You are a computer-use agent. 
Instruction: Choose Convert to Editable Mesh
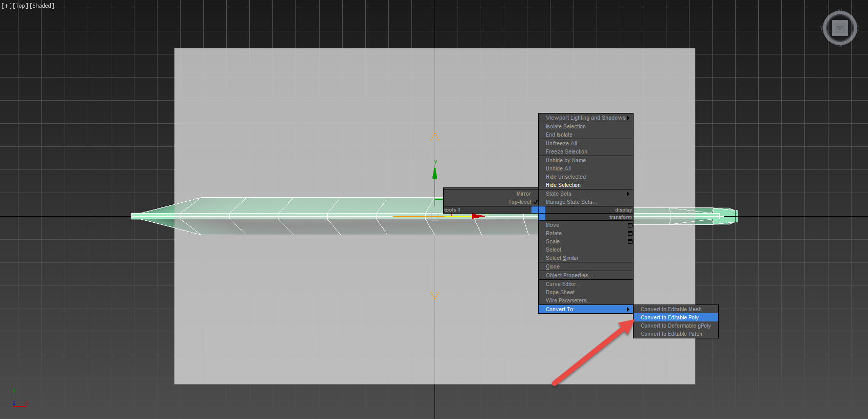[676, 310]
